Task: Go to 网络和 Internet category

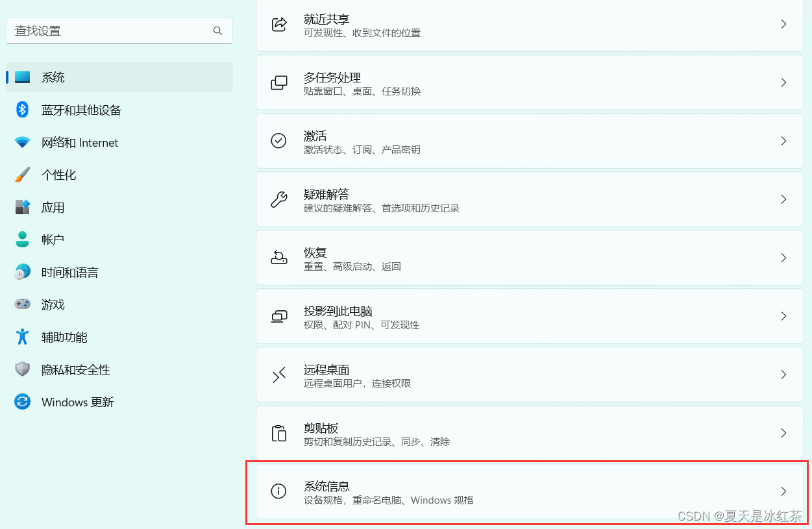Action: [x=119, y=142]
